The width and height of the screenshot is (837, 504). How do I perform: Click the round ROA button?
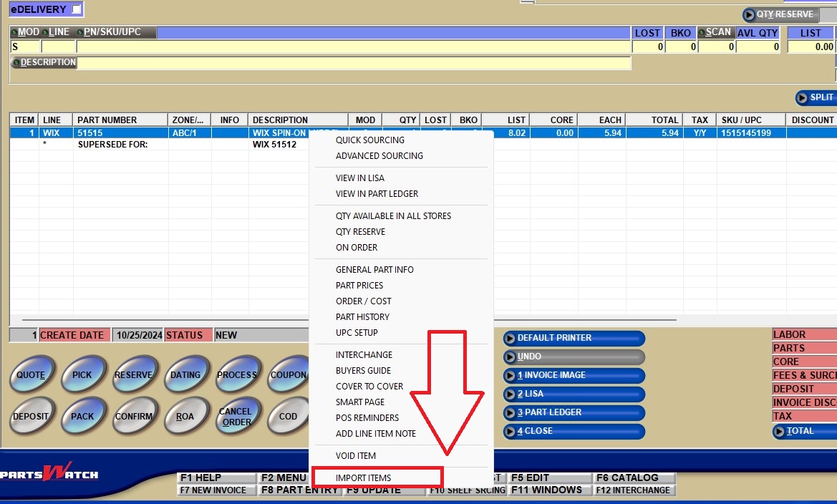coord(185,416)
